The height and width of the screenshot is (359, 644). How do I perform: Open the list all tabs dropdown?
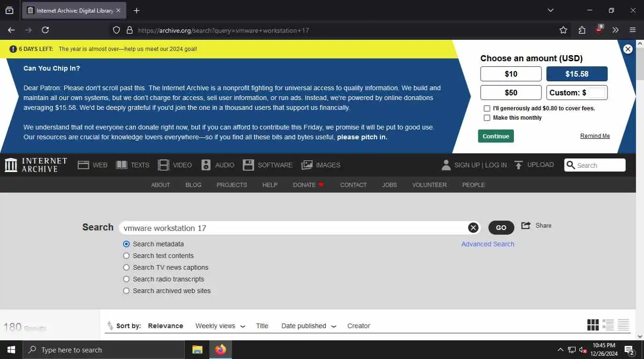pyautogui.click(x=550, y=10)
